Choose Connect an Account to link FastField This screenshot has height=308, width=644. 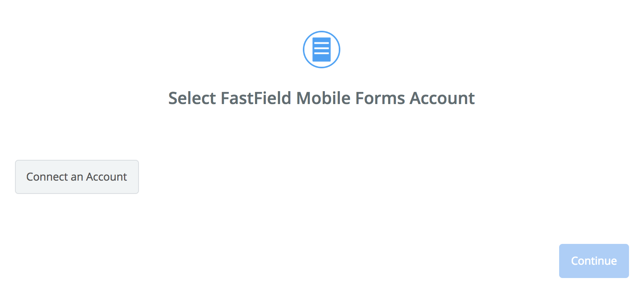[77, 177]
